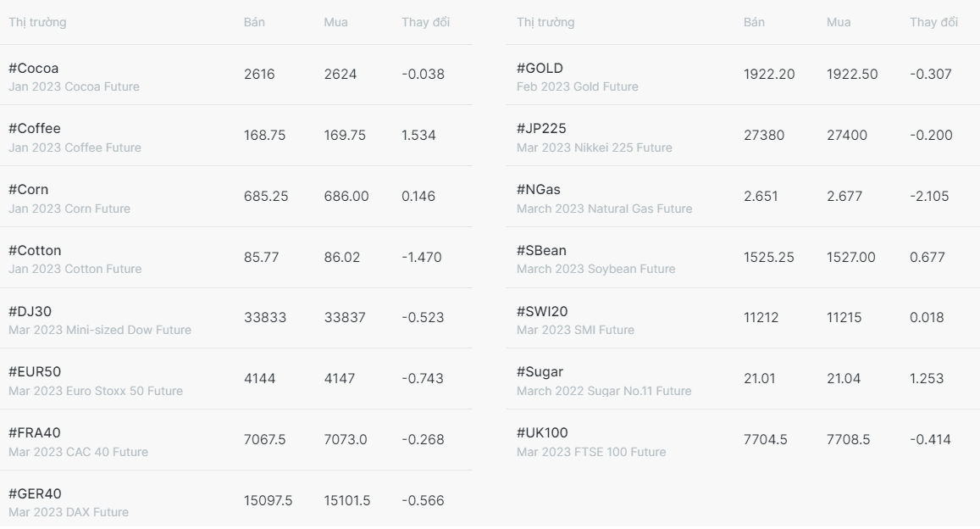Viewport: 980px width, 529px height.
Task: Sort by right table Bán column header
Action: point(754,23)
